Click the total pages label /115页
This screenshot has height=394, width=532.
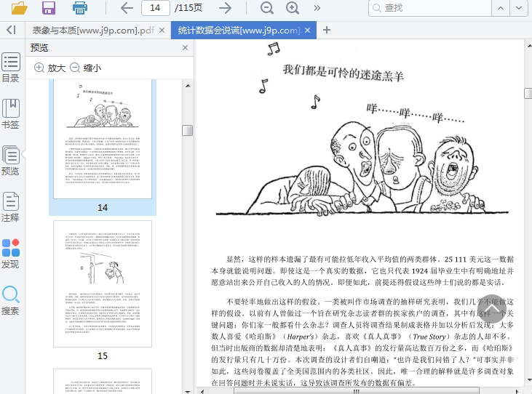[x=188, y=8]
